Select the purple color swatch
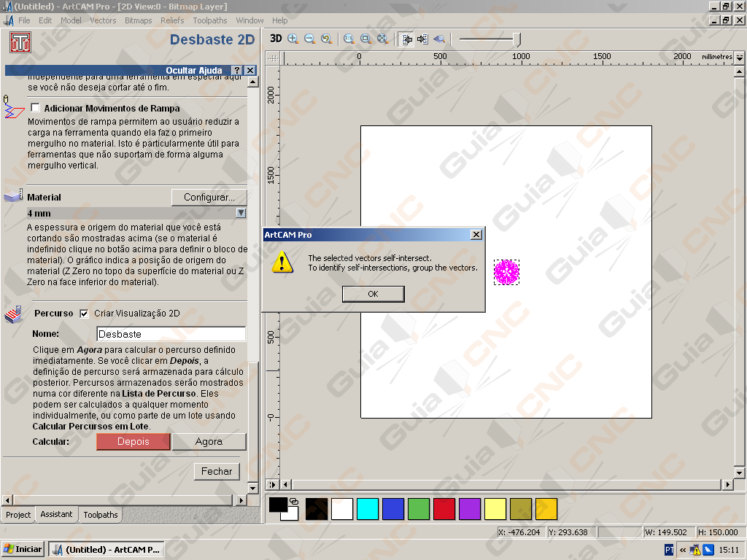Image resolution: width=747 pixels, height=560 pixels. tap(470, 508)
